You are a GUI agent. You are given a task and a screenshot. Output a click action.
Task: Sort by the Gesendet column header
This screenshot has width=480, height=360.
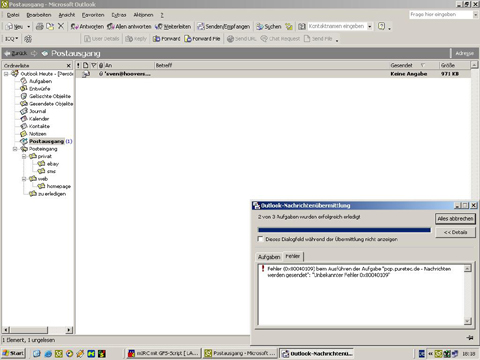click(414, 66)
